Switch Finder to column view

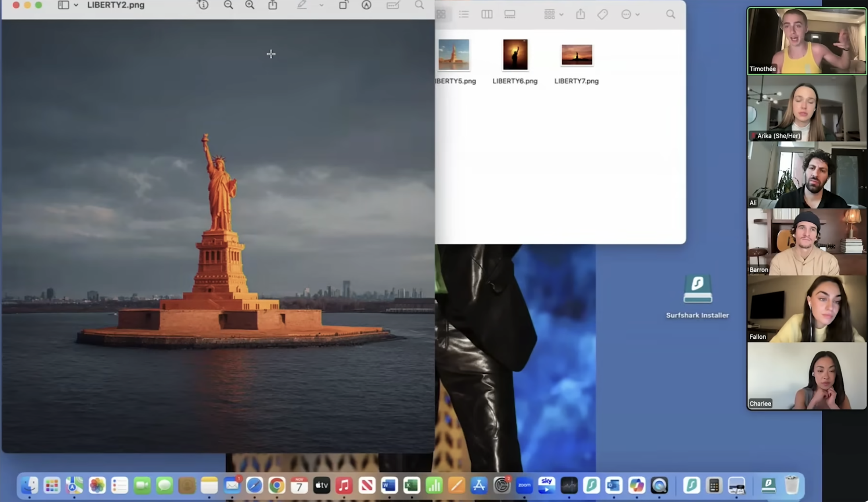pyautogui.click(x=487, y=14)
